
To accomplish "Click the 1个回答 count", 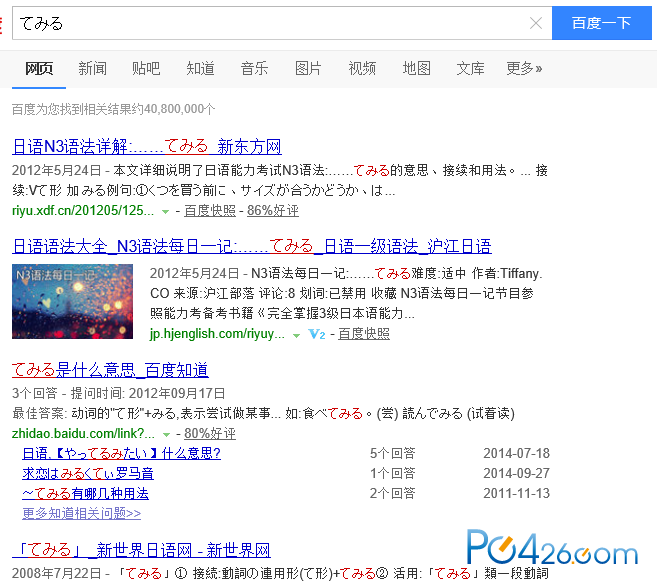I will tap(392, 474).
